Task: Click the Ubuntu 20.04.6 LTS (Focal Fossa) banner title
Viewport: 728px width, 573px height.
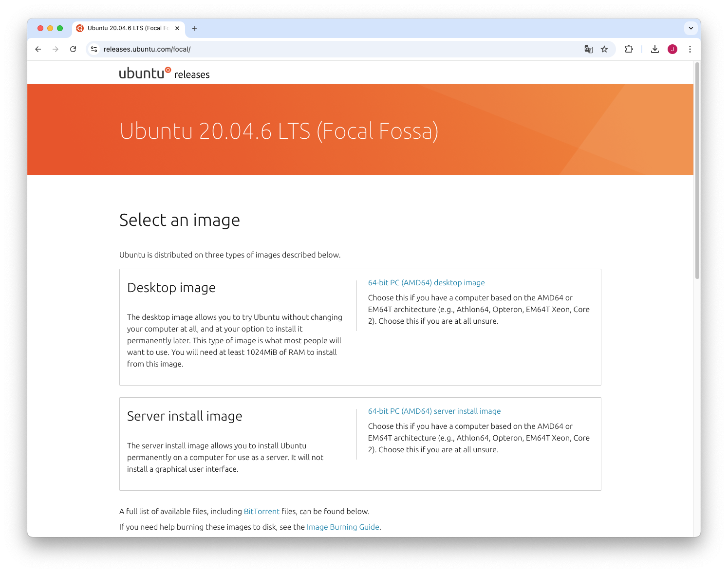Action: 279,131
